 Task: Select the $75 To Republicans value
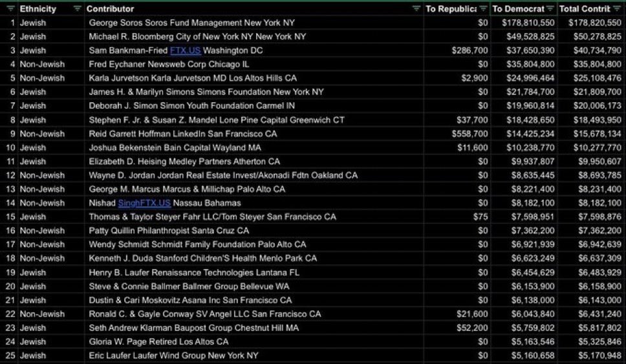(480, 217)
